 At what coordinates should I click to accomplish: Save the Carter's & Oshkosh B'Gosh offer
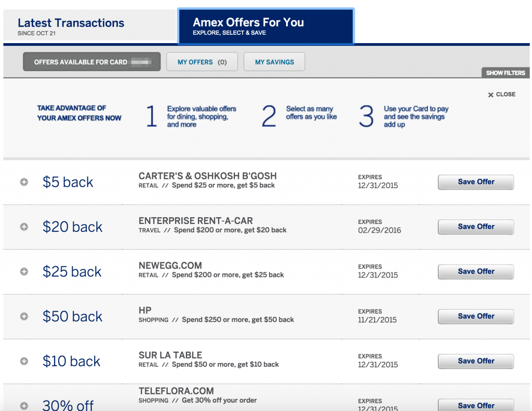[475, 182]
